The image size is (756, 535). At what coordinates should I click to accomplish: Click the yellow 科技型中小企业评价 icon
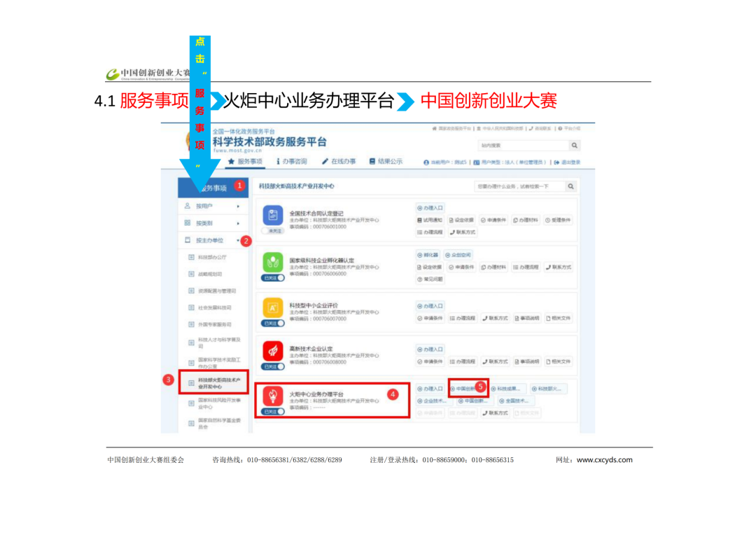pos(272,308)
